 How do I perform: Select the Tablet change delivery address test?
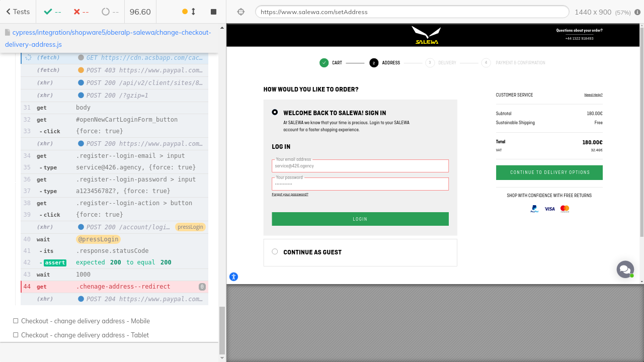85,335
